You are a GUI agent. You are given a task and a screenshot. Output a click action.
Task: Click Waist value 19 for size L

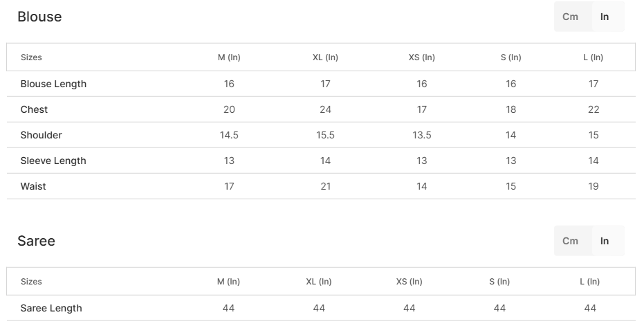[594, 186]
